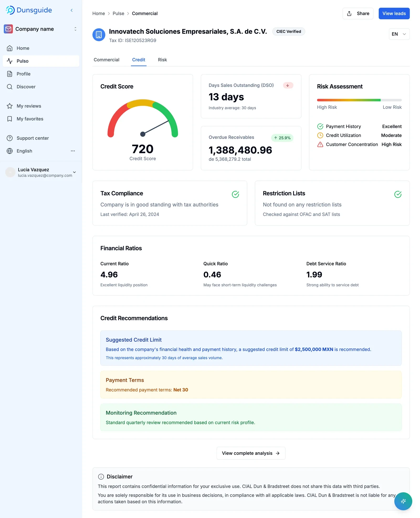Click the 25.9% overdue increase badge

pos(282,138)
